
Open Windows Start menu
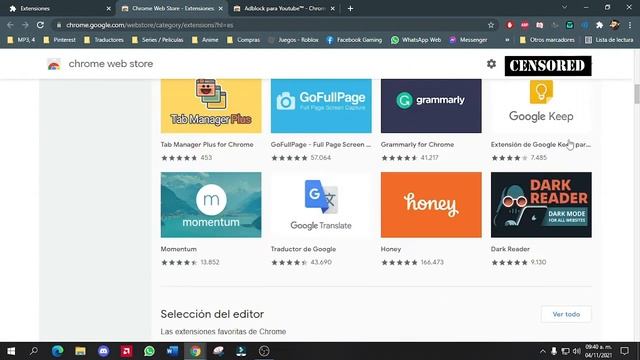point(11,351)
